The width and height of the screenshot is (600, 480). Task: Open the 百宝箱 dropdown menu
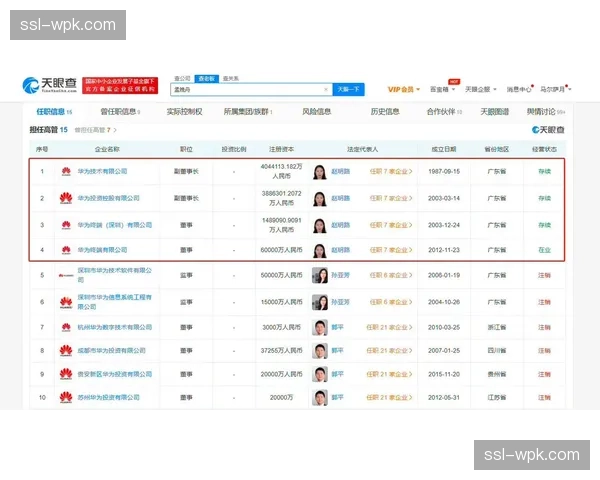[x=443, y=89]
